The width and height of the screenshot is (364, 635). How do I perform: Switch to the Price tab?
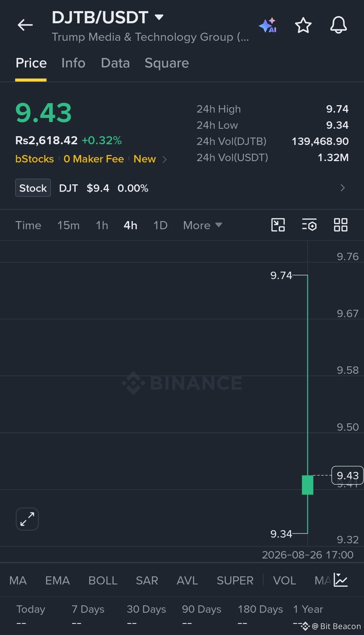point(31,63)
